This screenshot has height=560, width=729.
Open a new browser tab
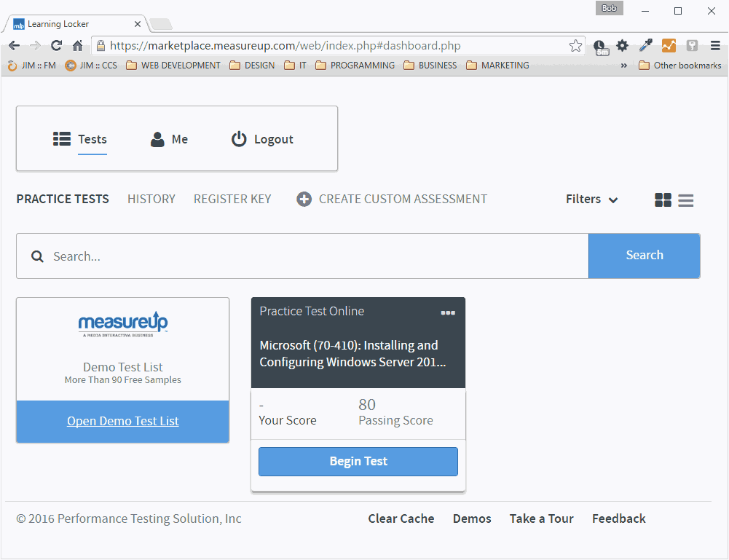click(x=162, y=24)
